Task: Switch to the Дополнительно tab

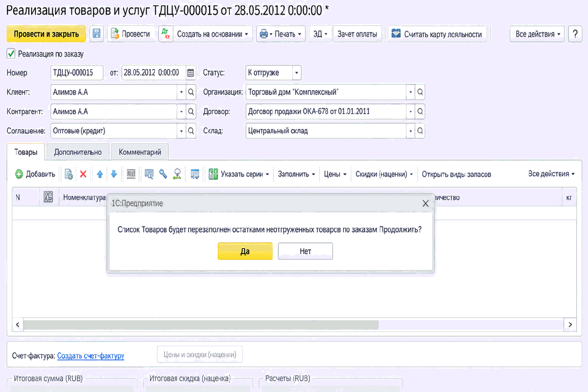Action: tap(78, 152)
